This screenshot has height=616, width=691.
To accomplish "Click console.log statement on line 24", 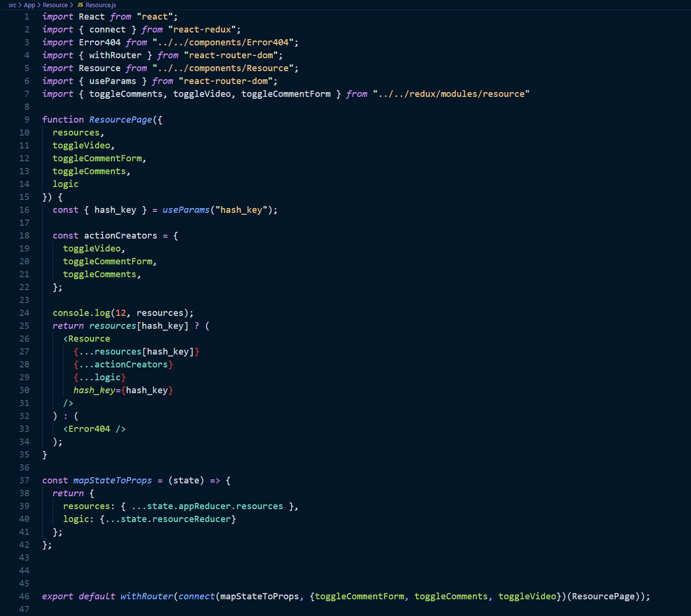I will (123, 313).
